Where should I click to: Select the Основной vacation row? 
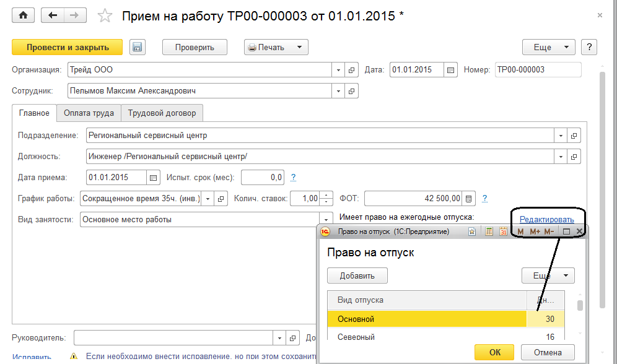tap(426, 319)
